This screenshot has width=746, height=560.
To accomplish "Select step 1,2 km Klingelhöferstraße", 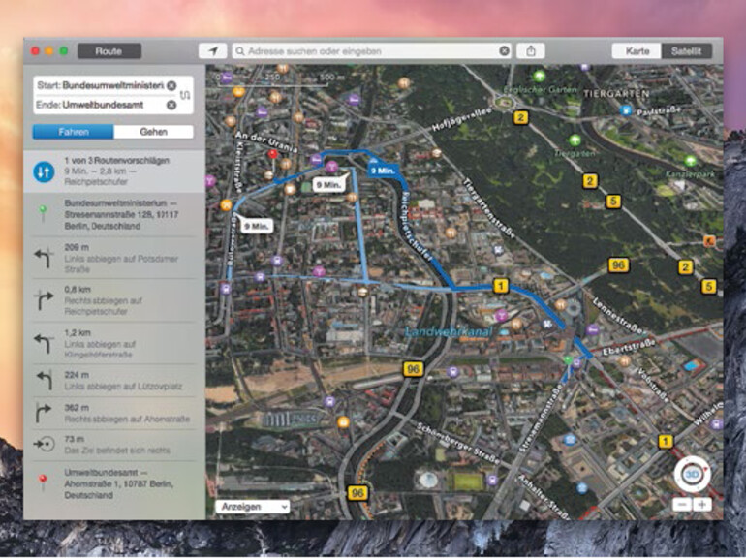I will (x=114, y=343).
